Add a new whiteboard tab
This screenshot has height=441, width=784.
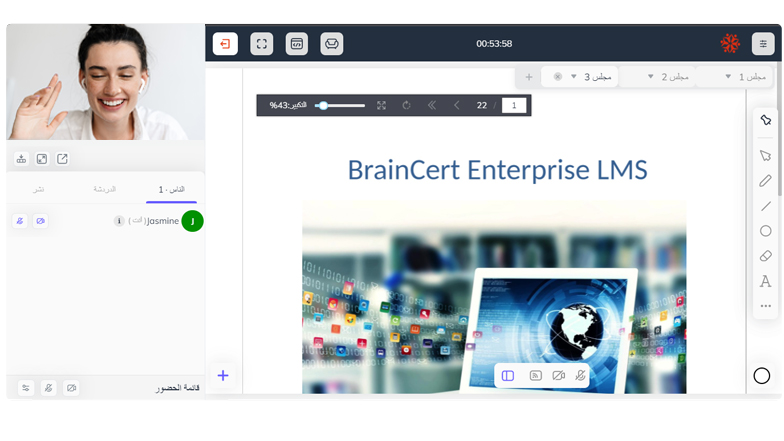528,77
